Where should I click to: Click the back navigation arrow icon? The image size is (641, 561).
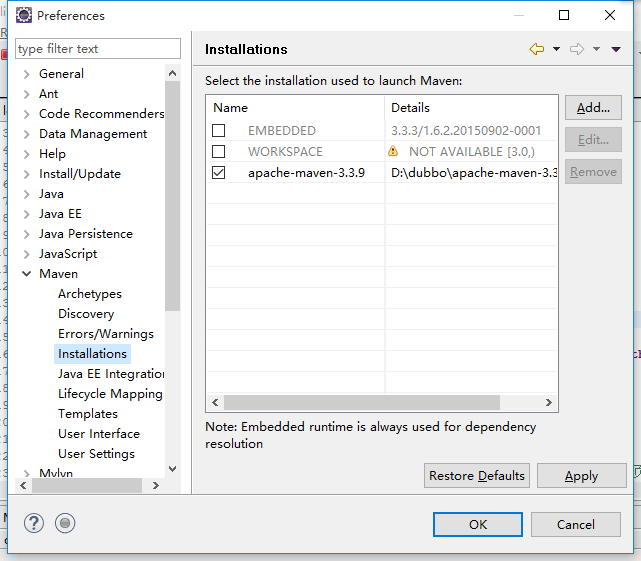click(537, 49)
